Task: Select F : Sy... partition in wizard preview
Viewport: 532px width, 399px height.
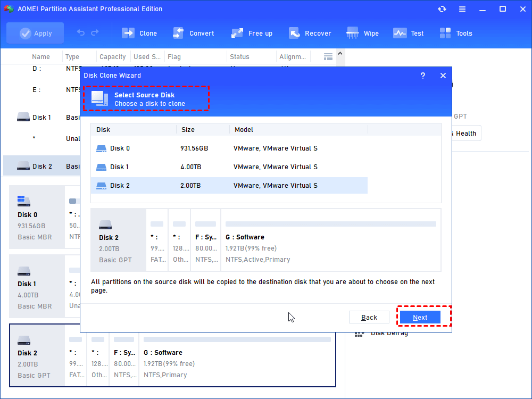Action: click(205, 240)
